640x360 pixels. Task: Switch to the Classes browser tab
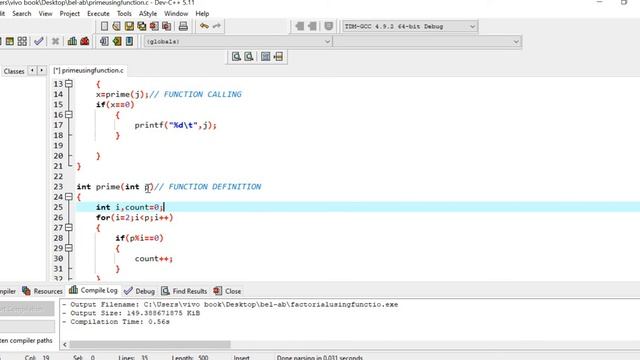(14, 71)
